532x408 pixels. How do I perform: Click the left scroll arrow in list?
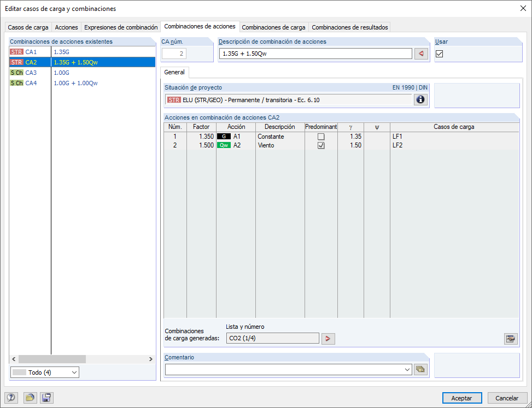(x=14, y=359)
